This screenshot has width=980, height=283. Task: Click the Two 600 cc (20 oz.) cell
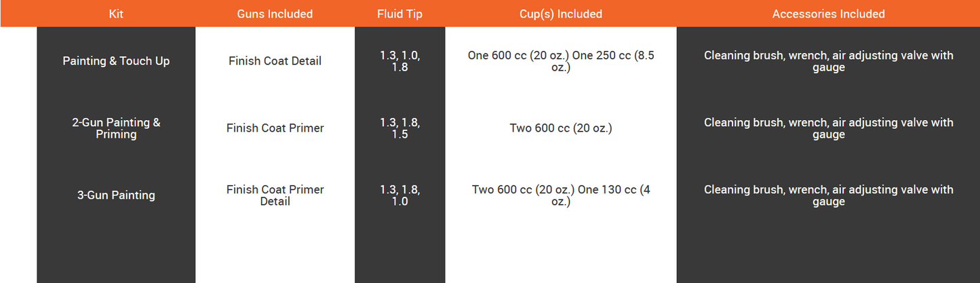(561, 128)
